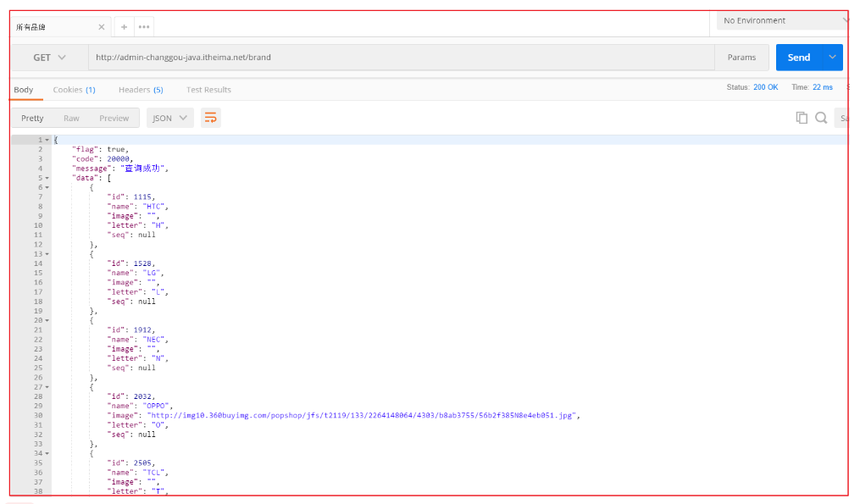Send the request
The width and height of the screenshot is (860, 504).
point(798,58)
